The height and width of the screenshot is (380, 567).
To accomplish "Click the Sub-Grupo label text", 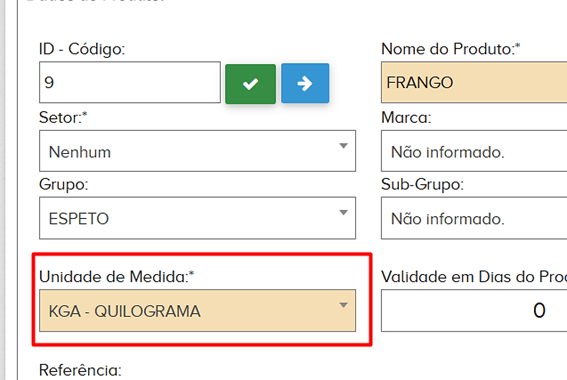I will coord(422,185).
